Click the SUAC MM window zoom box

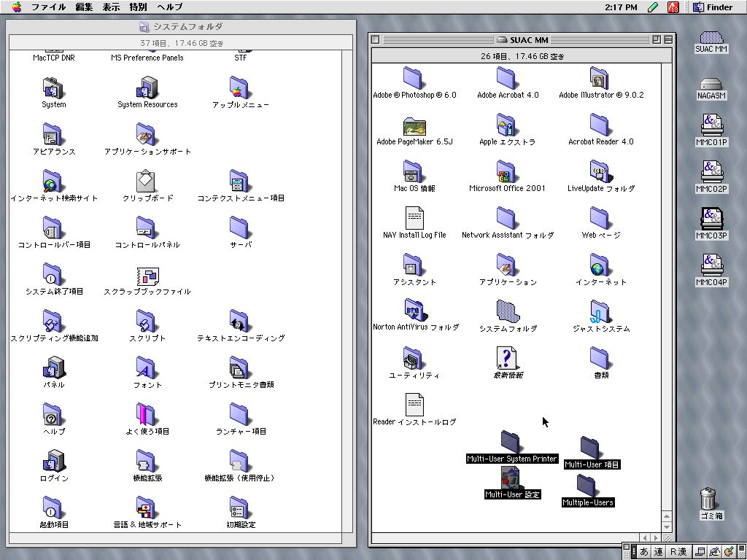657,39
